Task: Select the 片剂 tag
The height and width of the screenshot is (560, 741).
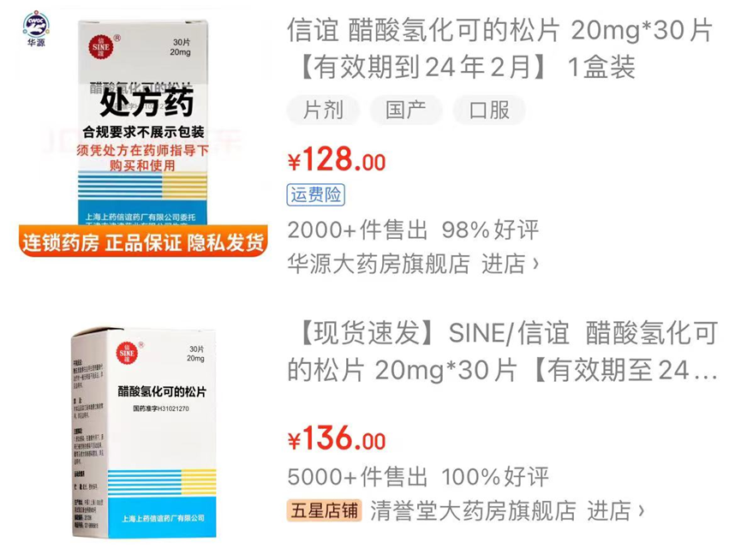Action: (323, 110)
